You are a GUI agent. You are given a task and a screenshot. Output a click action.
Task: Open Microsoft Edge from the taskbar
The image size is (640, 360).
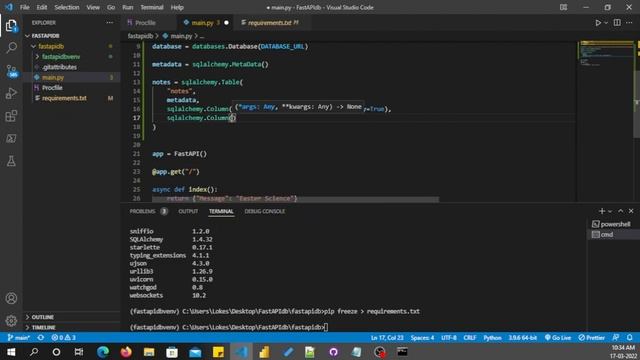103,352
